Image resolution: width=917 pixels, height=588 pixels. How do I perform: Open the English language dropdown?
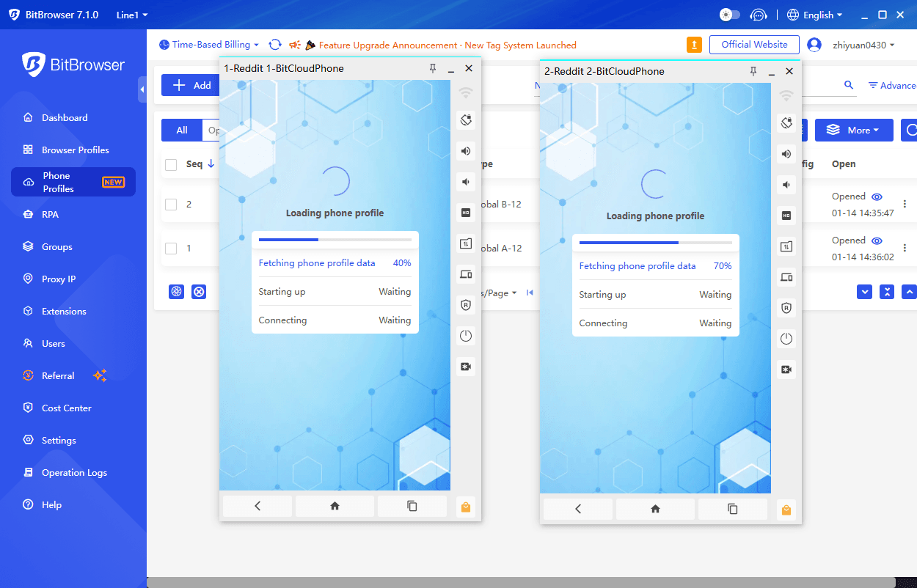(814, 14)
